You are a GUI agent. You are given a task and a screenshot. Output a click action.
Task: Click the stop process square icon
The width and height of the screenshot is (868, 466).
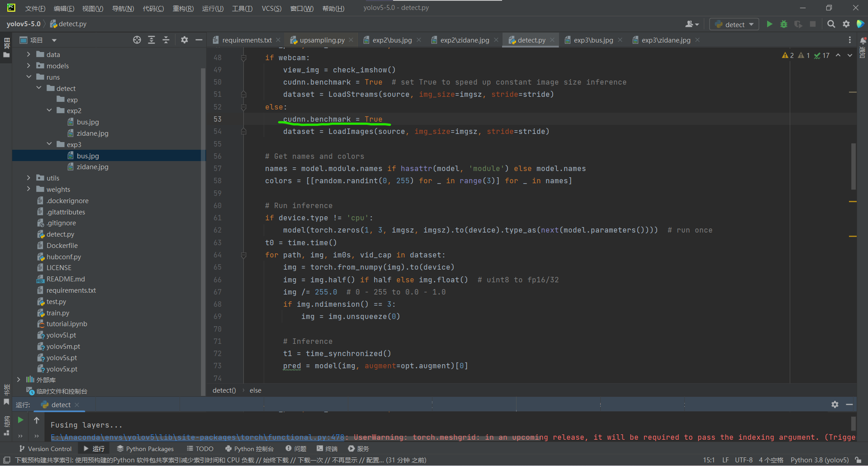(x=813, y=24)
